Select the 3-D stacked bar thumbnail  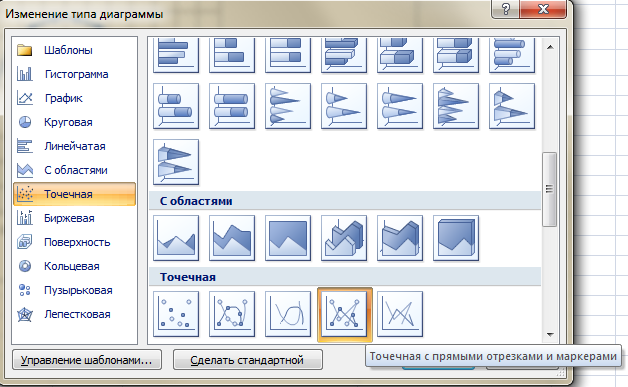[x=400, y=55]
